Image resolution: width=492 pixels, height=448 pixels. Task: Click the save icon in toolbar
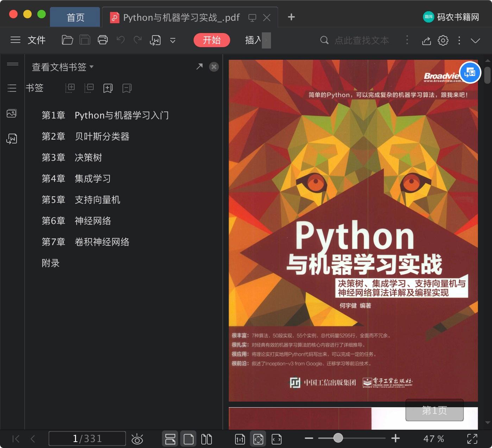coord(85,40)
